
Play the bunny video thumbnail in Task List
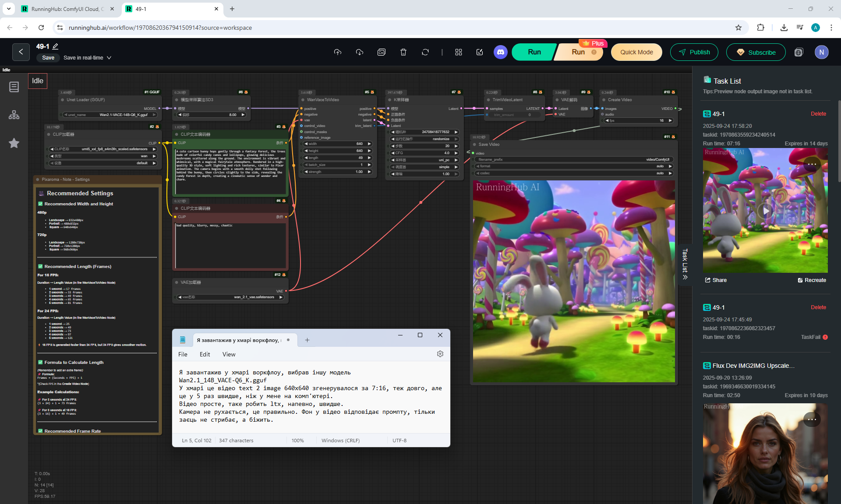click(765, 211)
